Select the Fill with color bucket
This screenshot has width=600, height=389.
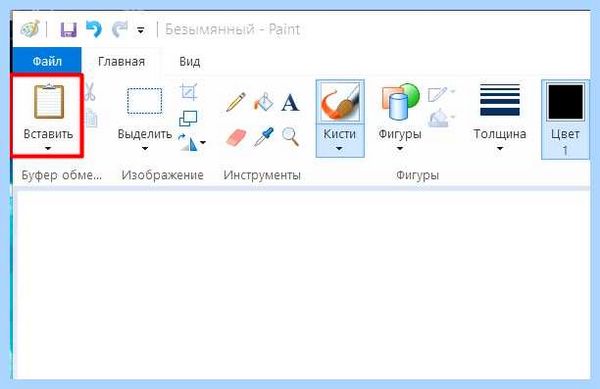263,102
